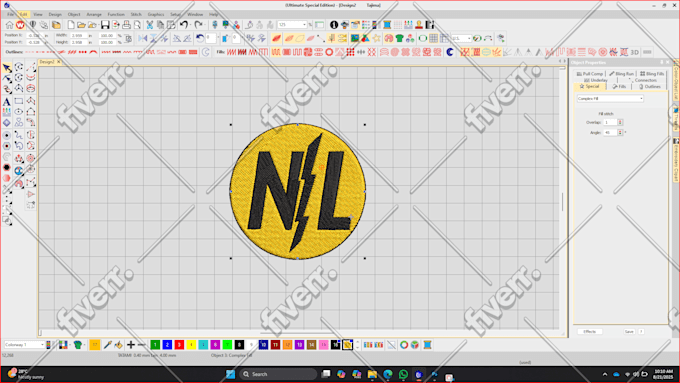Click the Print icon
The width and height of the screenshot is (680, 383).
click(x=126, y=25)
